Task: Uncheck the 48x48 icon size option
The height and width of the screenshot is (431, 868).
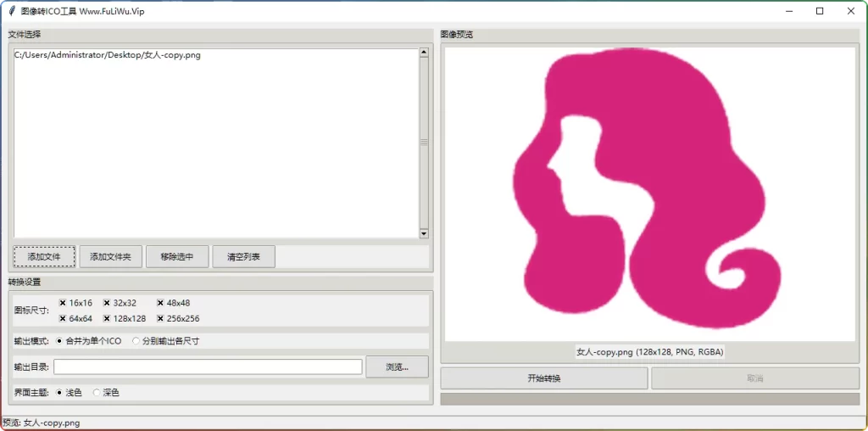Action: click(173, 303)
